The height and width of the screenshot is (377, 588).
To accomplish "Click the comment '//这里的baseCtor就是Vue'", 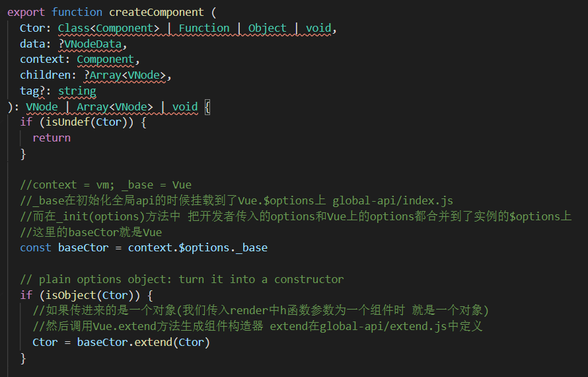I will 91,232.
